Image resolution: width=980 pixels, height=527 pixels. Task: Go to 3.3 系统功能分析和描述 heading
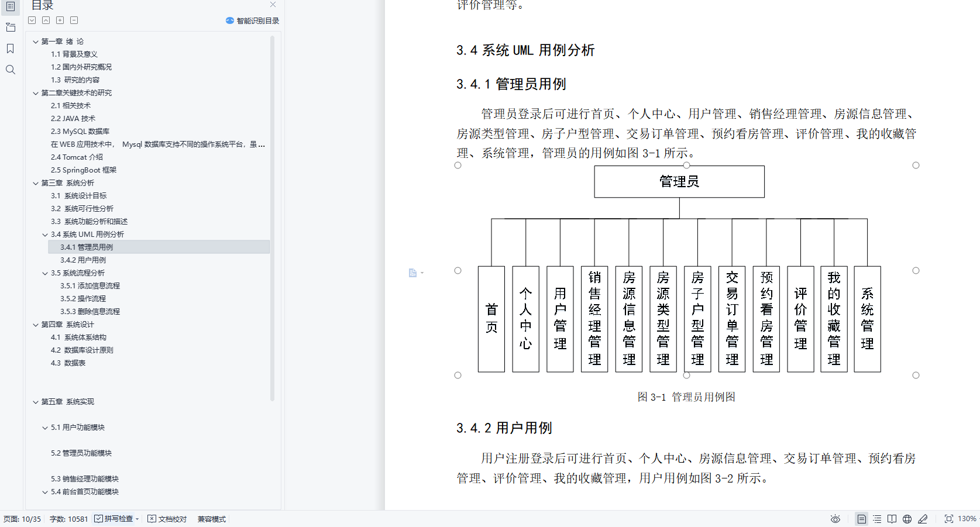click(89, 222)
